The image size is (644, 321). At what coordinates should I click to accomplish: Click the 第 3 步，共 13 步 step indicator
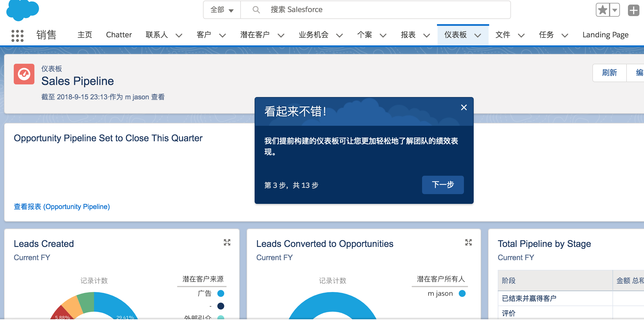point(291,185)
